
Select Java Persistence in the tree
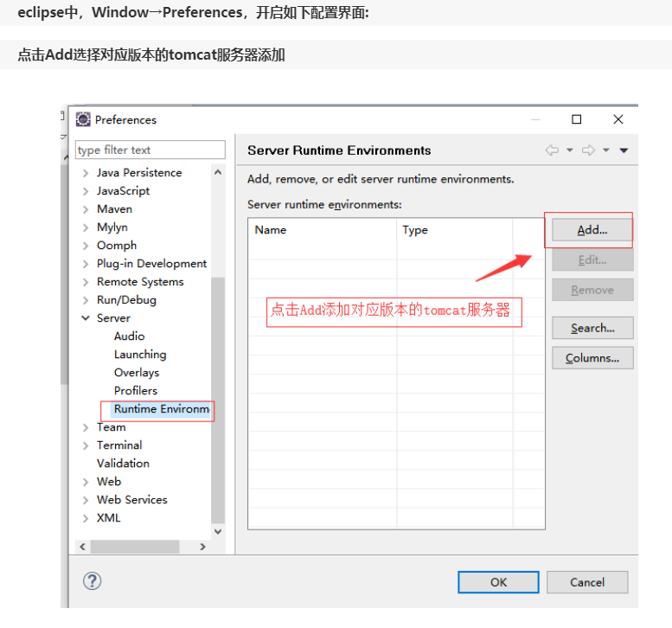pyautogui.click(x=139, y=173)
